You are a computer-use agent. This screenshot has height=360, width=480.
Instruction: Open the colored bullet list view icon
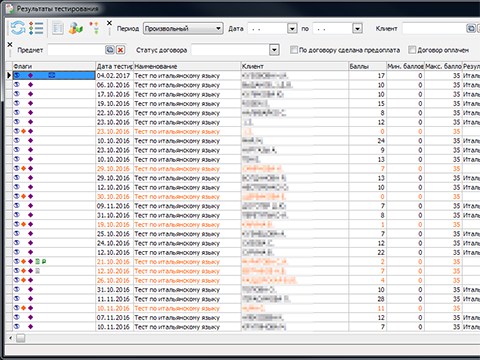pyautogui.click(x=36, y=28)
